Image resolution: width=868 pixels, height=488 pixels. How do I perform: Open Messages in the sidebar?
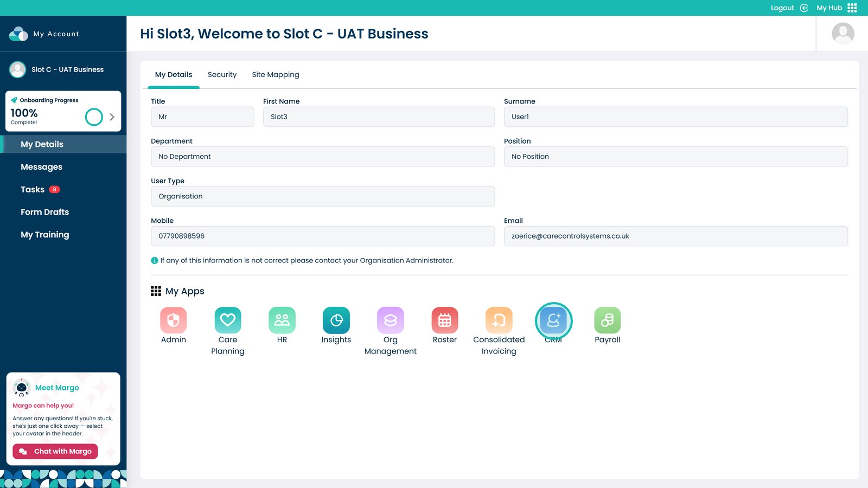click(41, 167)
